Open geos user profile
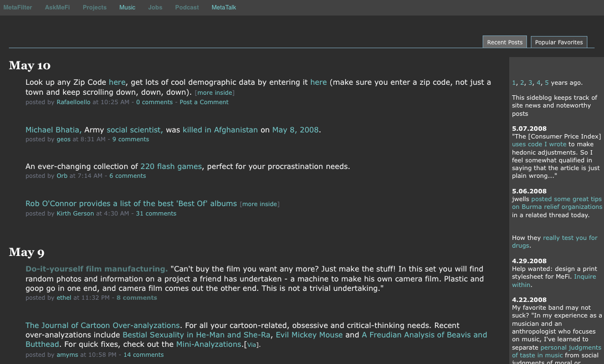Viewport: 604px width, 364px height. tap(64, 140)
